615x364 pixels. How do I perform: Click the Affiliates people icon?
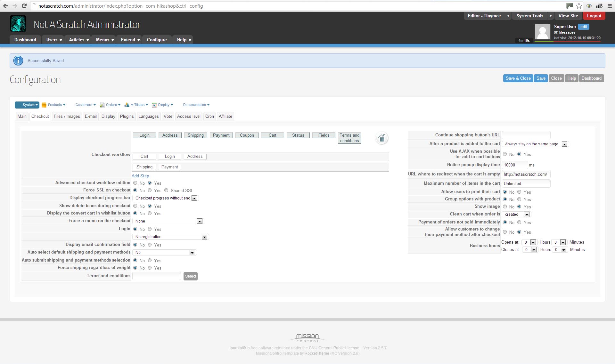(x=127, y=105)
